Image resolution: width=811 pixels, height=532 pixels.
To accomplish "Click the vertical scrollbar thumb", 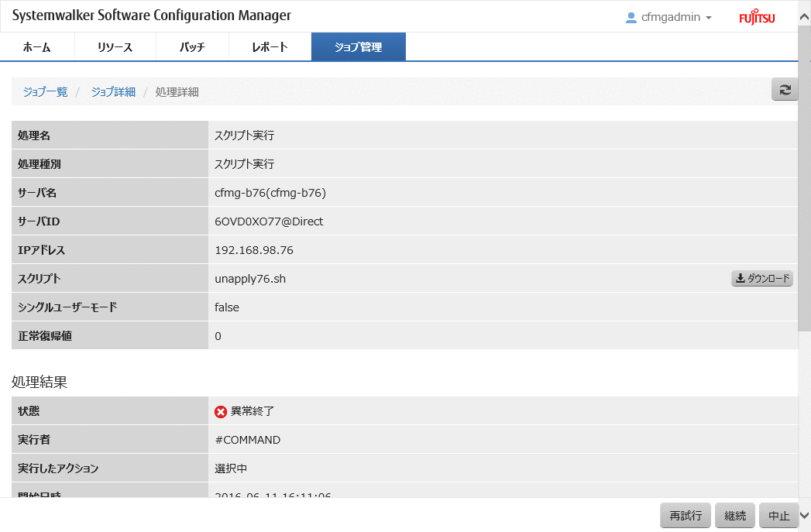I will pos(804,178).
